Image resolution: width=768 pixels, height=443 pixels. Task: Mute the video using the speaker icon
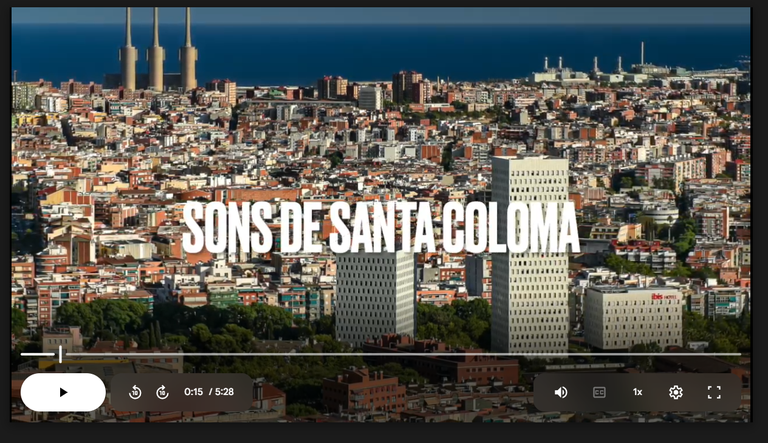pos(561,392)
